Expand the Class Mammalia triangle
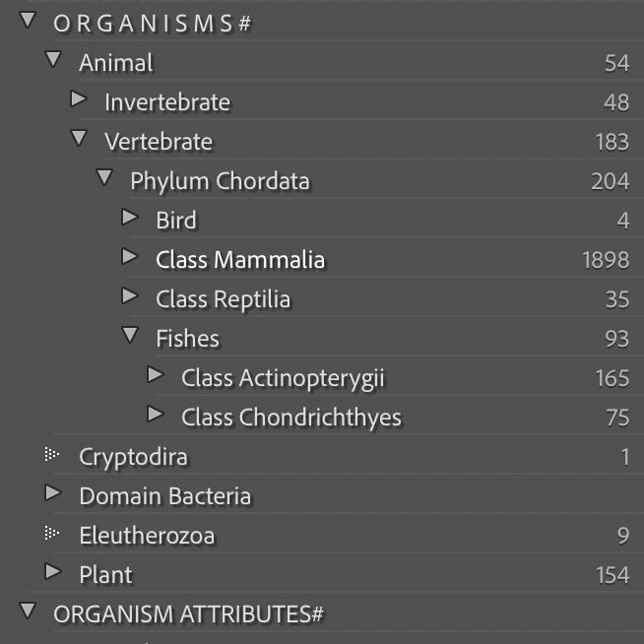 [130, 257]
